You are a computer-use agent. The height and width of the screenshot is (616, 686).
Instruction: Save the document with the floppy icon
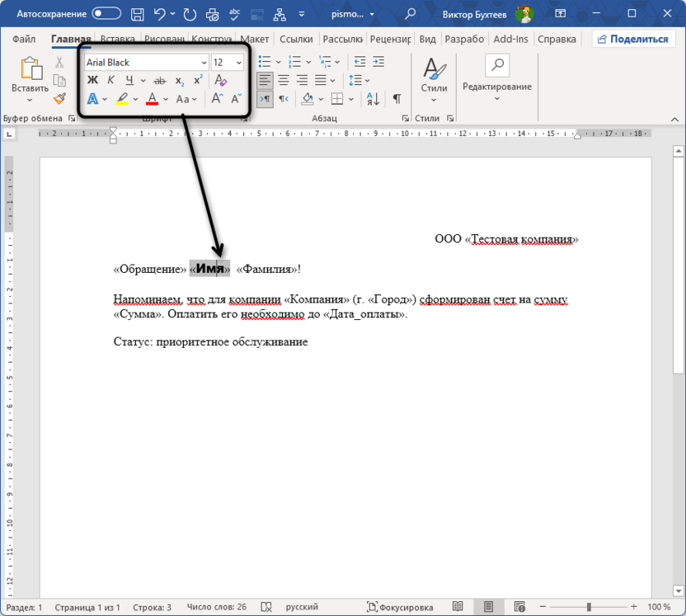[138, 15]
